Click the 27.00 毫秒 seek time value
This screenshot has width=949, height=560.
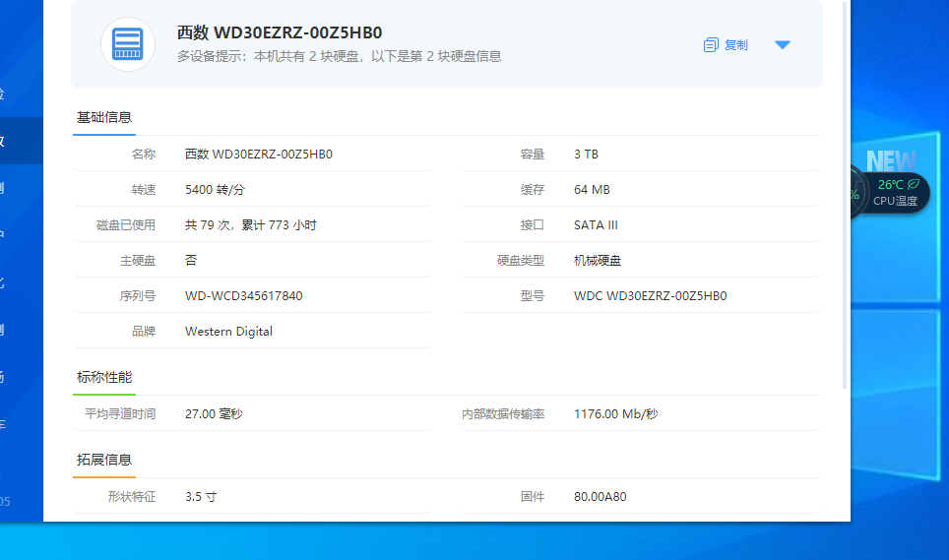214,414
